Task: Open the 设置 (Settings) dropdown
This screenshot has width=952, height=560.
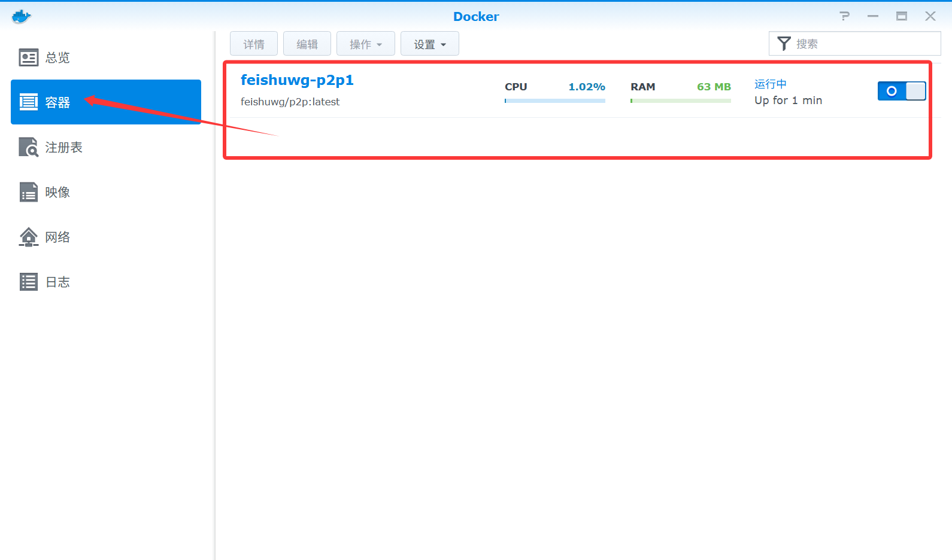Action: 430,44
